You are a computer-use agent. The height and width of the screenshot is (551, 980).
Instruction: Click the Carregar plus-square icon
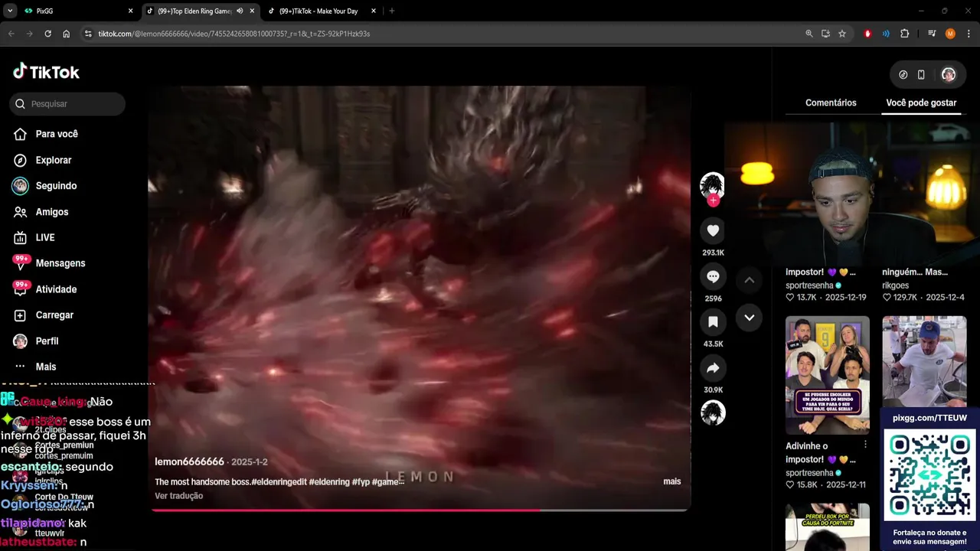pos(21,315)
